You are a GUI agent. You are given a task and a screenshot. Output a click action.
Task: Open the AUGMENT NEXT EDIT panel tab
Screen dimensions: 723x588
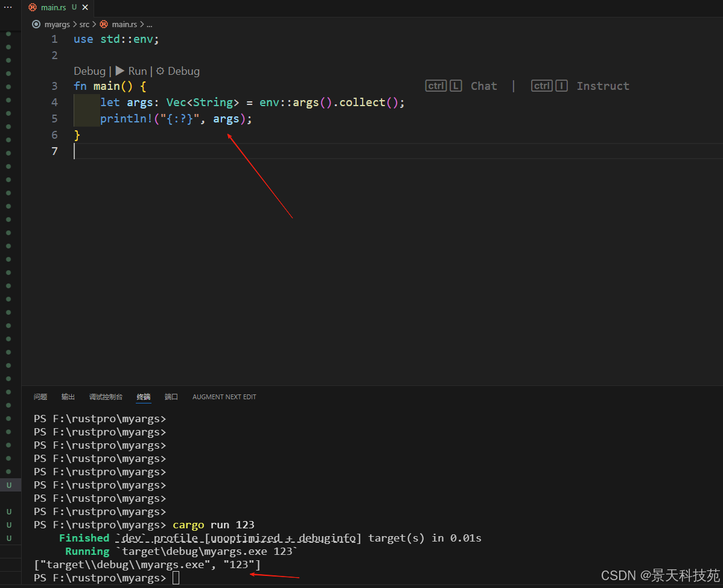224,397
